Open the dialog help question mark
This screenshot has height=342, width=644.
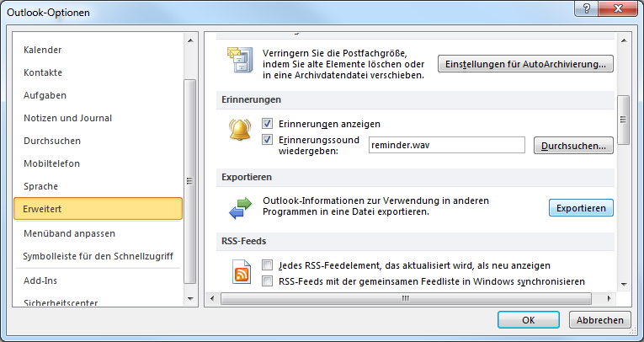[x=587, y=8]
